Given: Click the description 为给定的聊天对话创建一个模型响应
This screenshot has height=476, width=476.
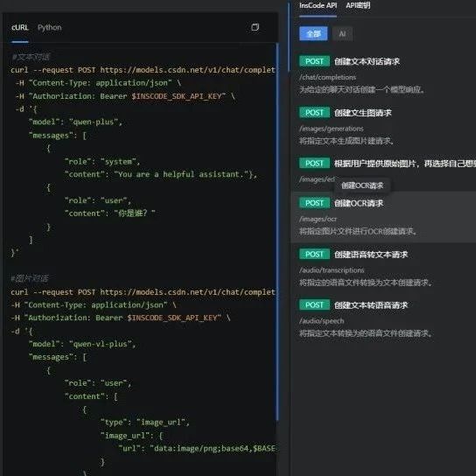Looking at the screenshot, I should [x=361, y=89].
